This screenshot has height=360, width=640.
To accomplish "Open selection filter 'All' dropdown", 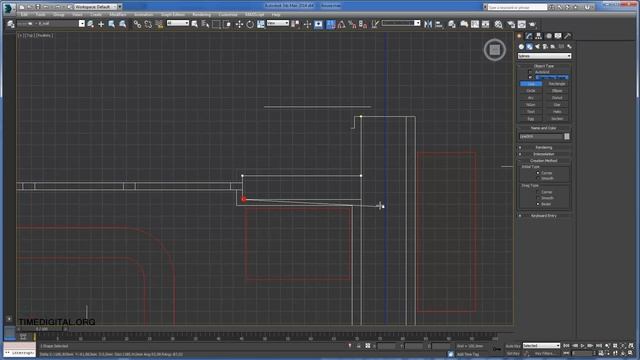I will pyautogui.click(x=178, y=23).
